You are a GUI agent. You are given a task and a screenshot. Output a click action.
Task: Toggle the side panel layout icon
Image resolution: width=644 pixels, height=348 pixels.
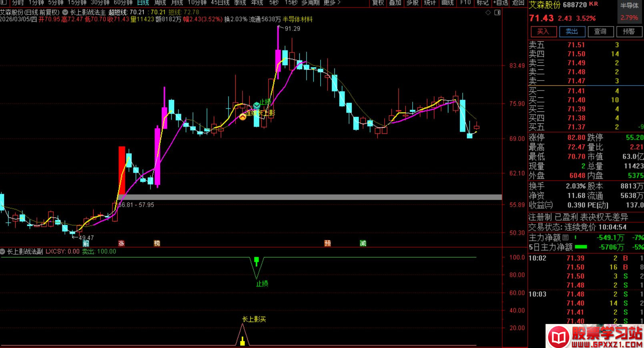click(497, 13)
